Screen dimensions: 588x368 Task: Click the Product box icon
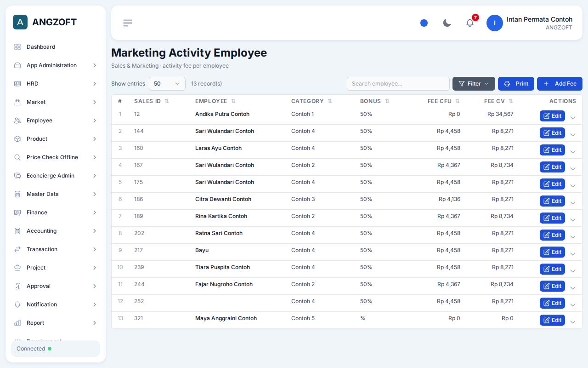click(x=17, y=139)
